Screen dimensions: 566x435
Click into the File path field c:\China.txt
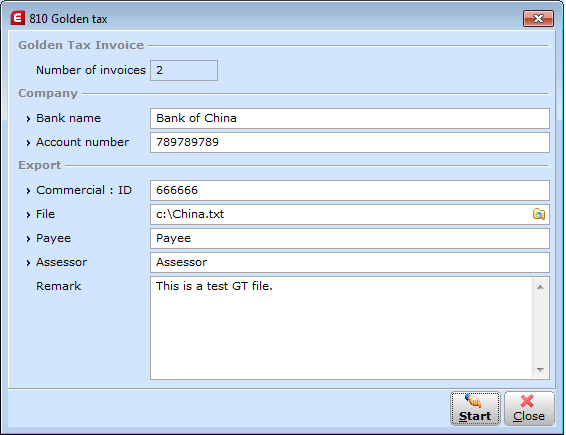[341, 214]
